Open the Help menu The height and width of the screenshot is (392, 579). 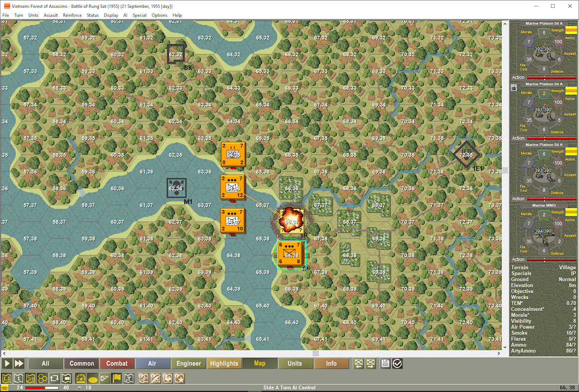click(x=177, y=15)
